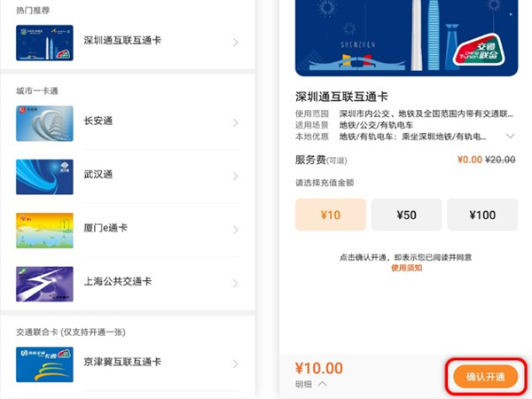Tap the 厦门e通卡 card icon
This screenshot has height=399, width=532.
(x=44, y=230)
